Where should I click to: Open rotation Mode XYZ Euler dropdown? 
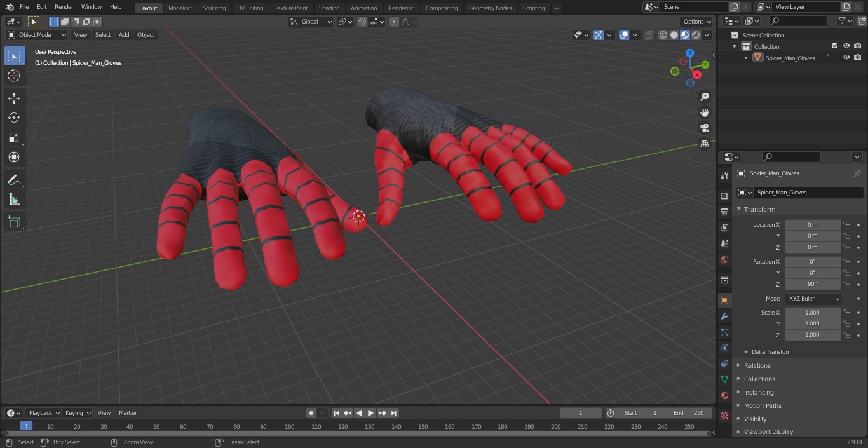point(813,299)
